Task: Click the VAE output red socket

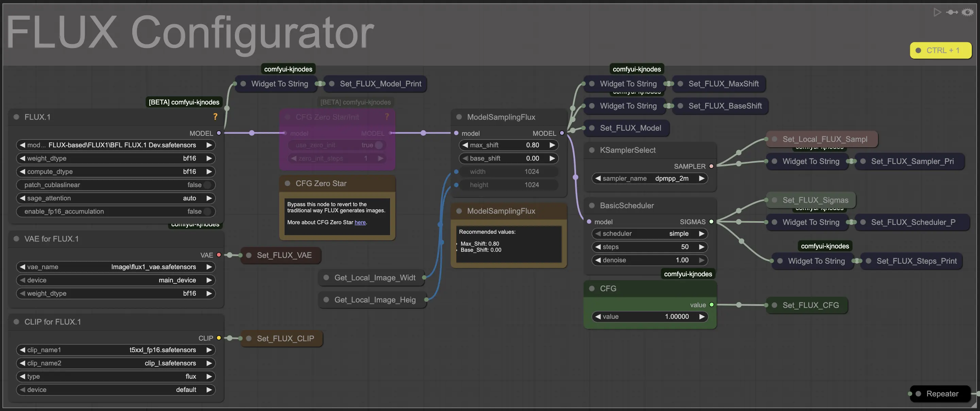Action: 219,255
